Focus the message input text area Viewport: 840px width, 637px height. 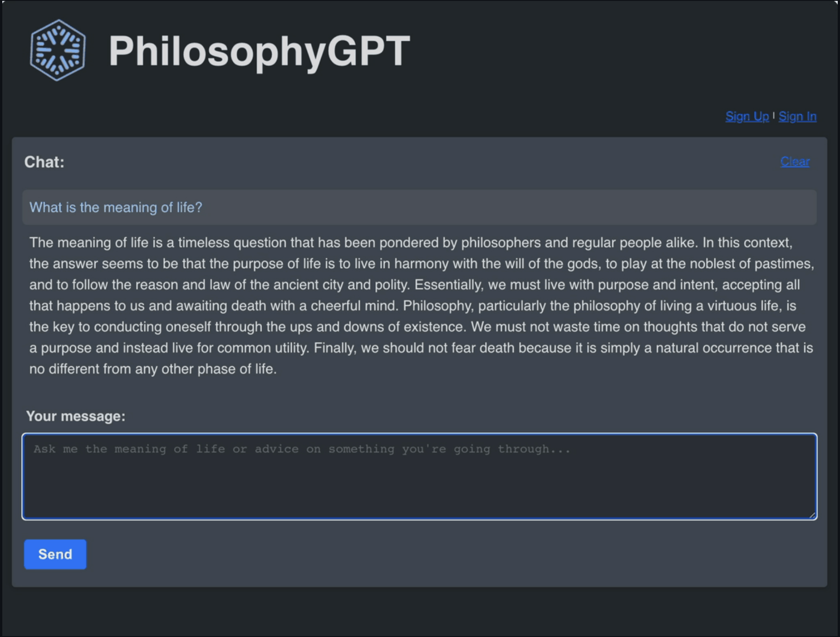(419, 476)
